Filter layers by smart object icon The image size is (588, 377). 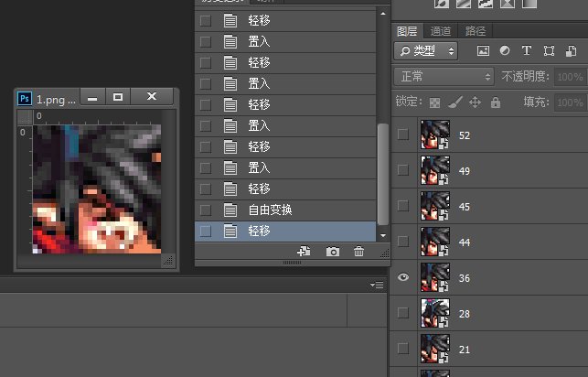coord(572,50)
